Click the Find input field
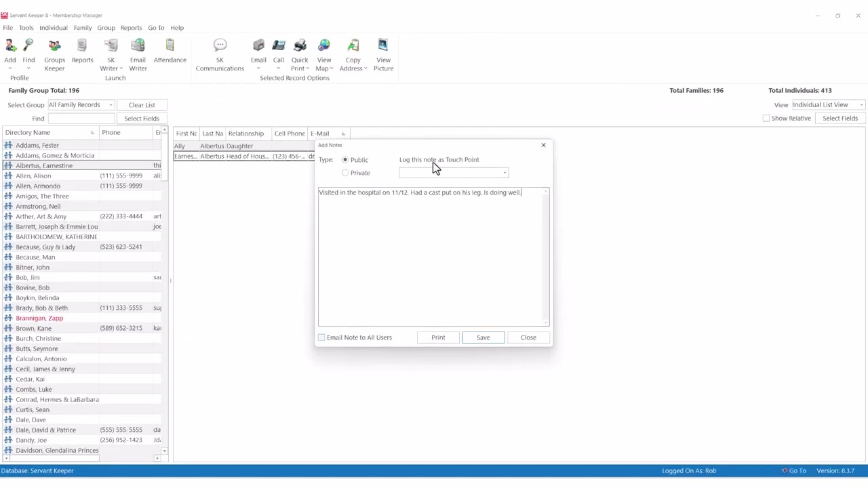This screenshot has width=868, height=488. click(81, 119)
